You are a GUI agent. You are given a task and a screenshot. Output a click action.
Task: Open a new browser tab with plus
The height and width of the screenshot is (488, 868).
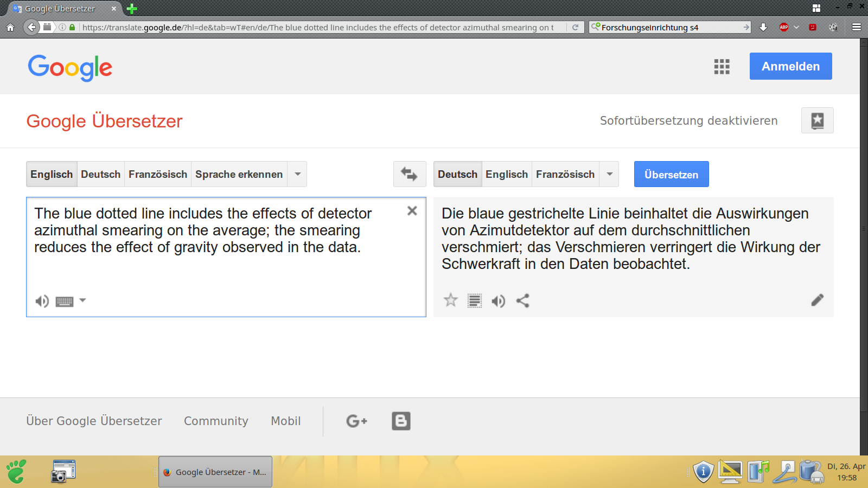coord(132,9)
